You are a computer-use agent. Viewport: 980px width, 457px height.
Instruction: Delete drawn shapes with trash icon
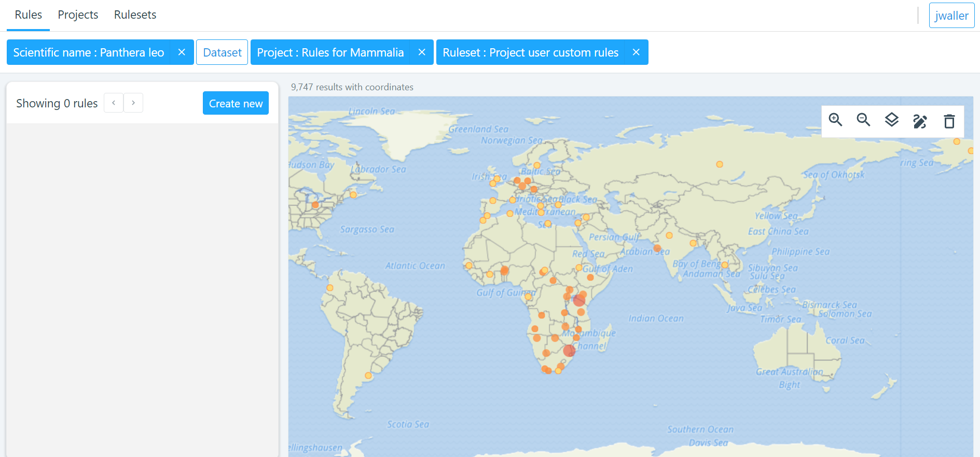[949, 121]
